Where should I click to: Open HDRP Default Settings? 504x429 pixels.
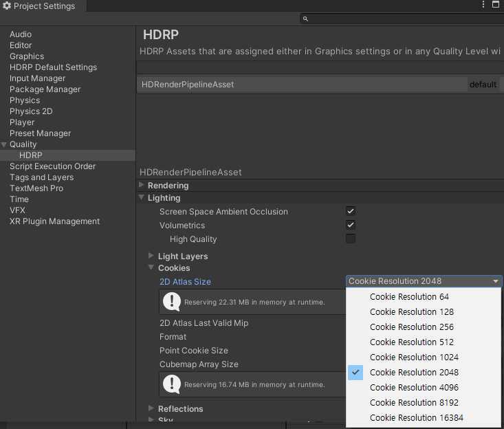pyautogui.click(x=54, y=67)
